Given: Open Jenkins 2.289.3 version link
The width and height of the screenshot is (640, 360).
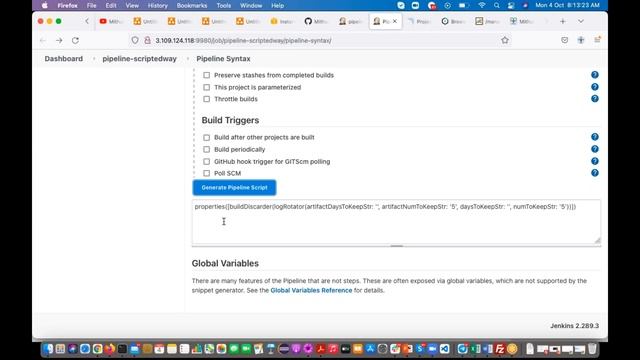Looking at the screenshot, I should [574, 326].
